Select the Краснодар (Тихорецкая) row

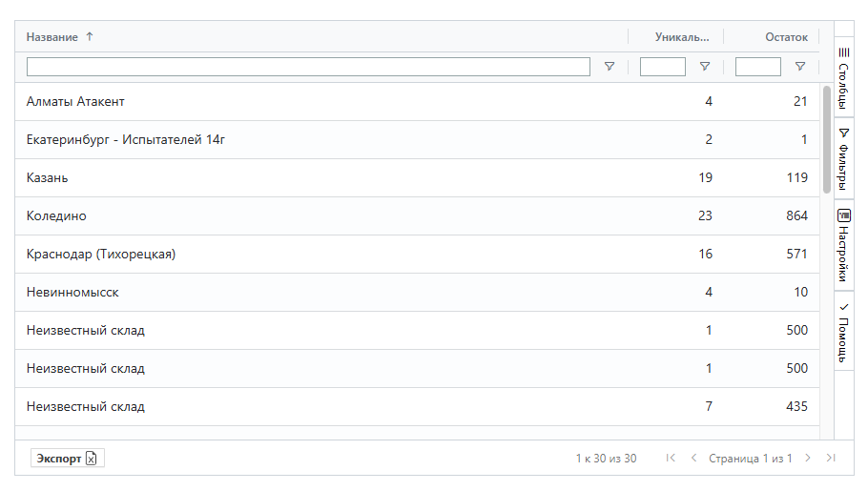(417, 254)
